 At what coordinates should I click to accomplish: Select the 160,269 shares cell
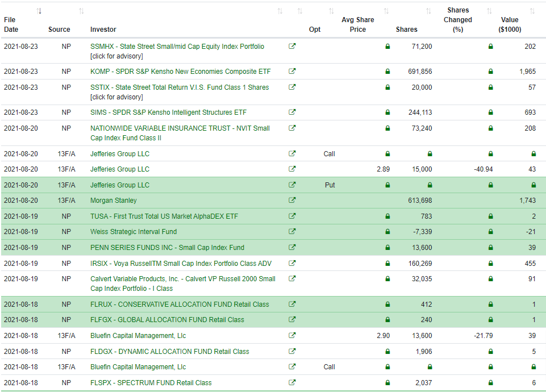(420, 264)
